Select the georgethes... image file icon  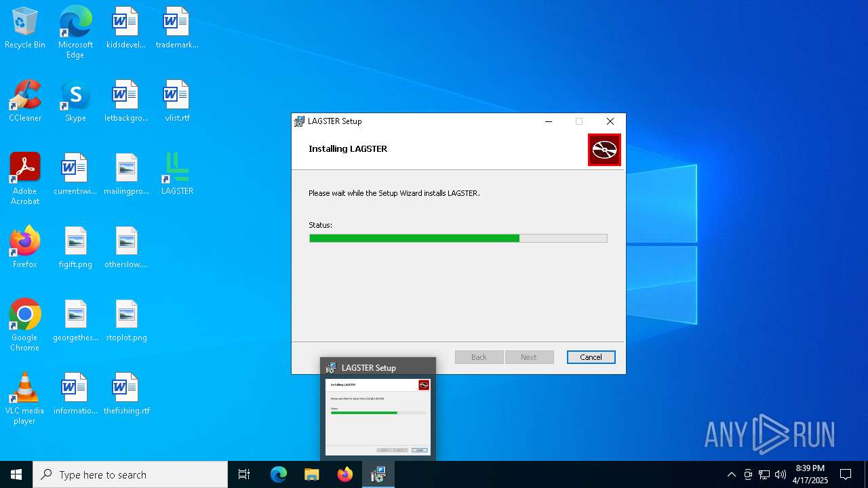point(75,321)
